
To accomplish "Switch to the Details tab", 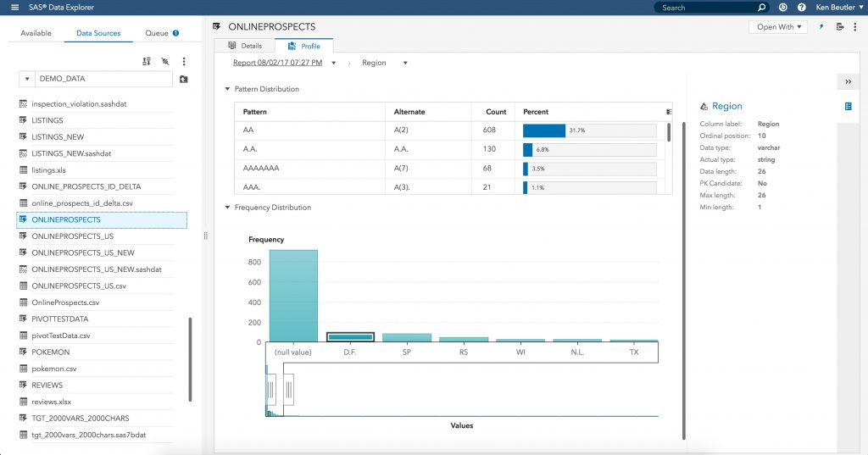I will tap(245, 46).
